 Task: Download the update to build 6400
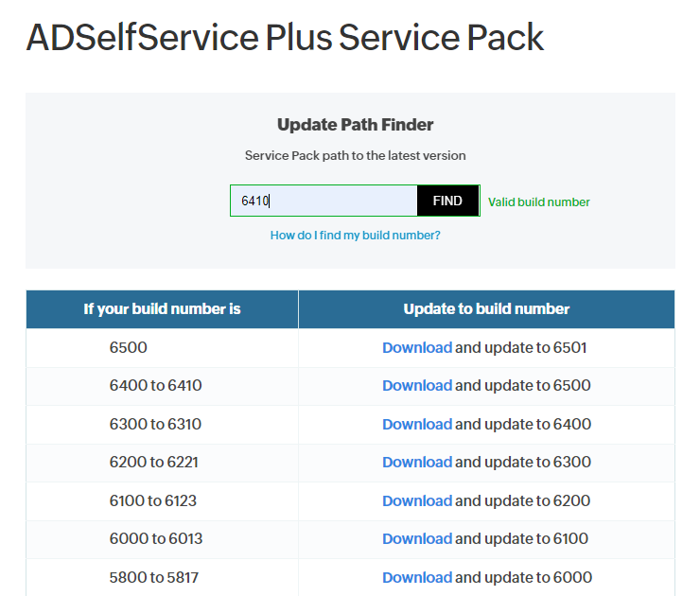[416, 424]
